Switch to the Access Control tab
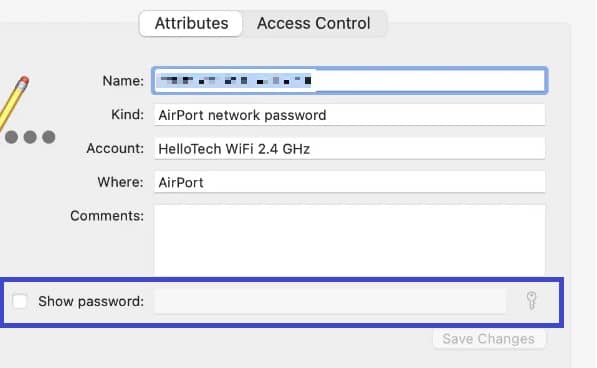The width and height of the screenshot is (597, 368). pos(313,24)
